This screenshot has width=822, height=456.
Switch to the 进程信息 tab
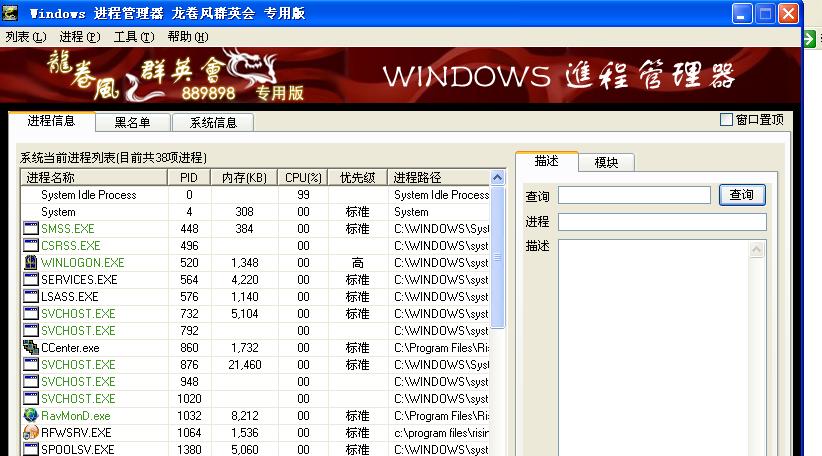51,121
